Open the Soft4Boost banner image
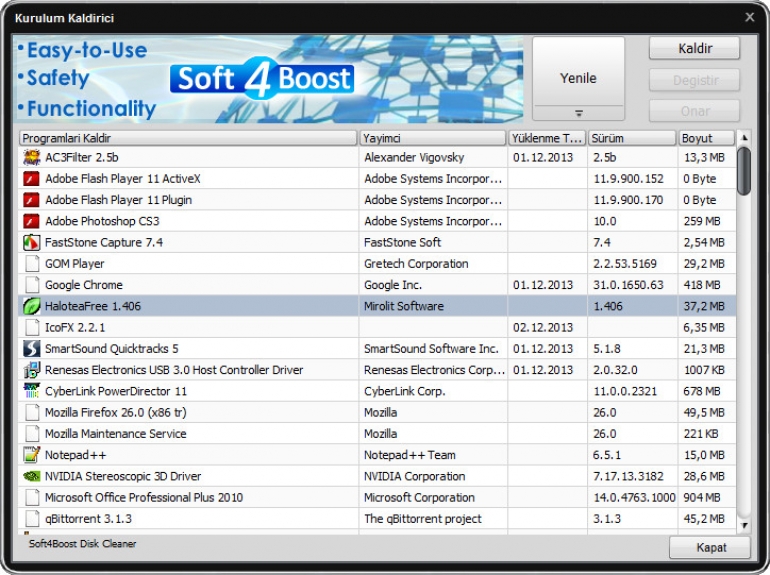The height and width of the screenshot is (575, 770). click(x=268, y=79)
